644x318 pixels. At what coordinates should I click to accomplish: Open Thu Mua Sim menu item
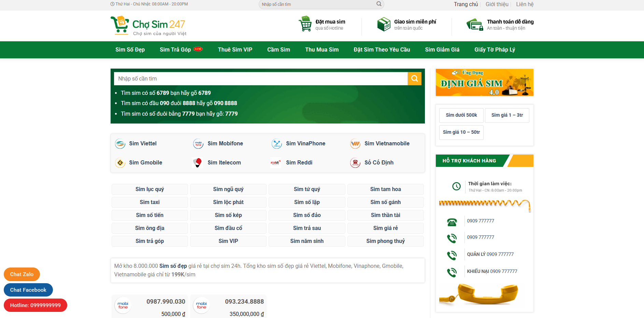click(x=322, y=50)
